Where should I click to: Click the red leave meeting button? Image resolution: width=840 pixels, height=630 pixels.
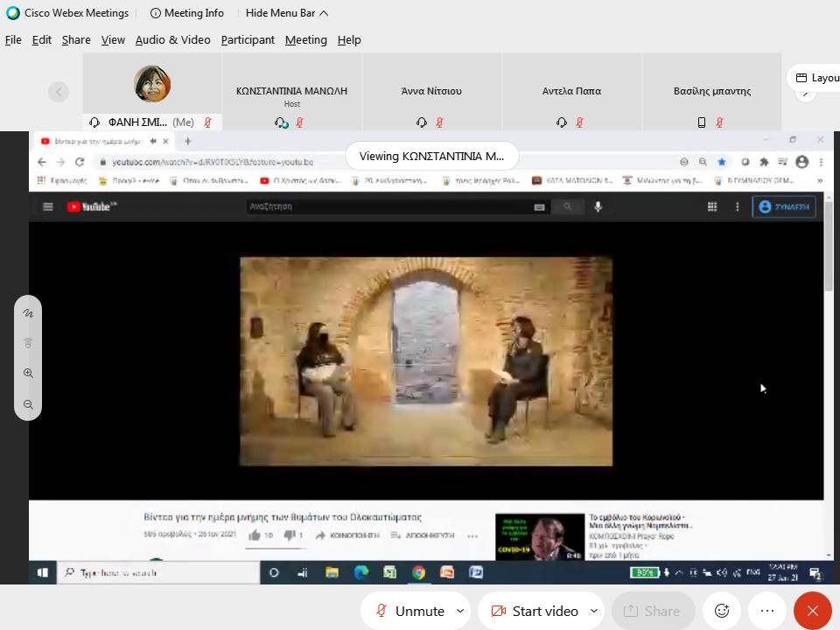pyautogui.click(x=812, y=611)
